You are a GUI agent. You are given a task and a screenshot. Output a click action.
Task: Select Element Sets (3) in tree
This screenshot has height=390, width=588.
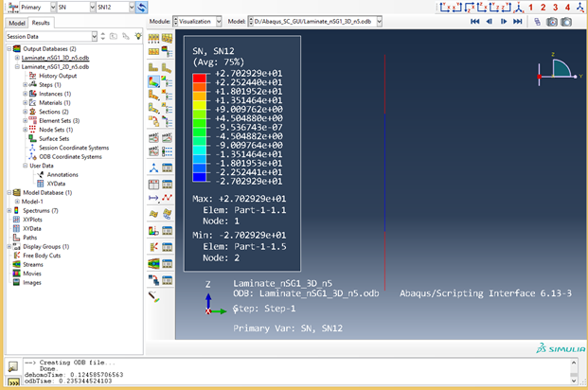click(x=60, y=121)
